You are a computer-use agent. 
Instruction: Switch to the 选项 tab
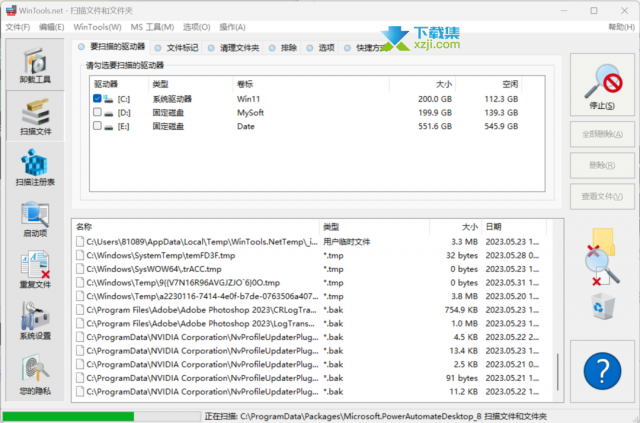click(x=320, y=48)
